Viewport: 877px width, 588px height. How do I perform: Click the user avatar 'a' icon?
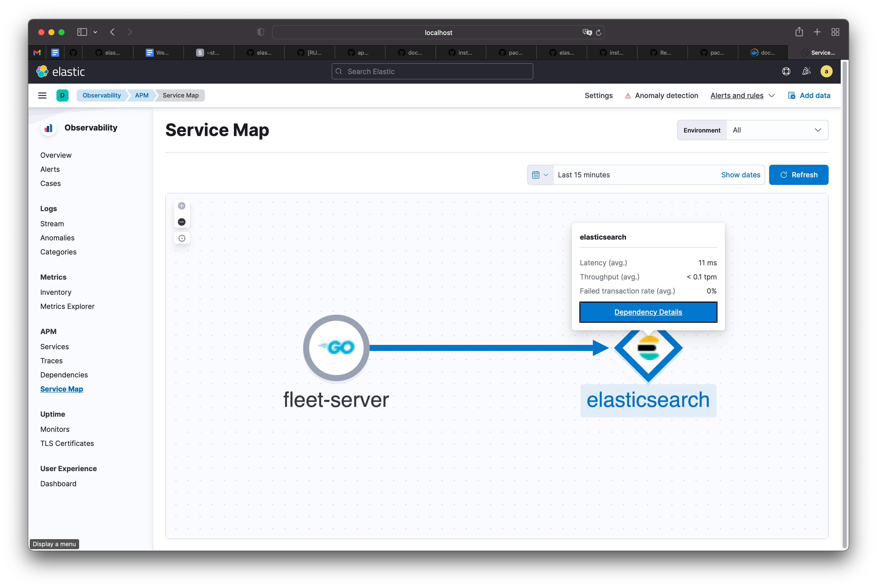pyautogui.click(x=826, y=71)
